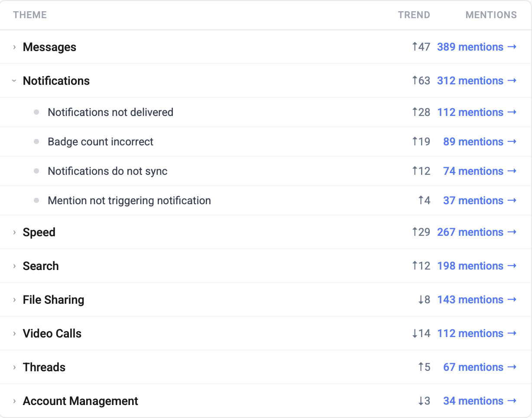Collapse the Notifications theme row
This screenshot has width=532, height=418.
tap(14, 81)
